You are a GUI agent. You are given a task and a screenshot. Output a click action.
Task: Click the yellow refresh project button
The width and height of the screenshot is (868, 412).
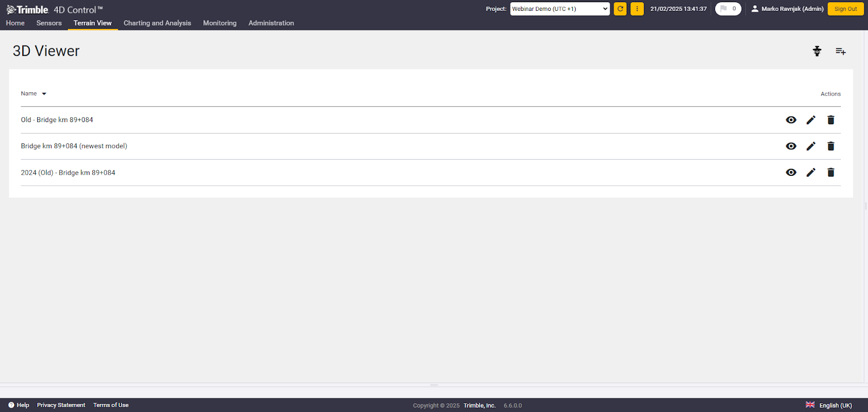point(620,9)
